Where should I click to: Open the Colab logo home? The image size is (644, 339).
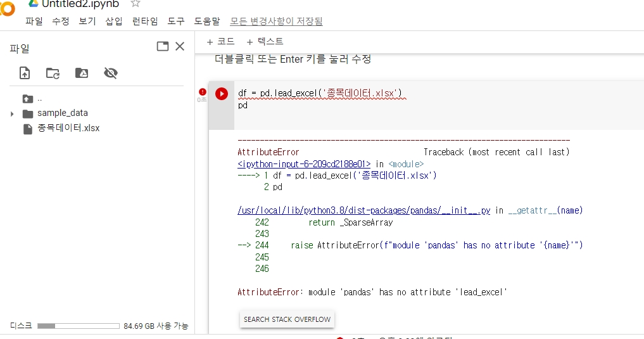coord(6,8)
